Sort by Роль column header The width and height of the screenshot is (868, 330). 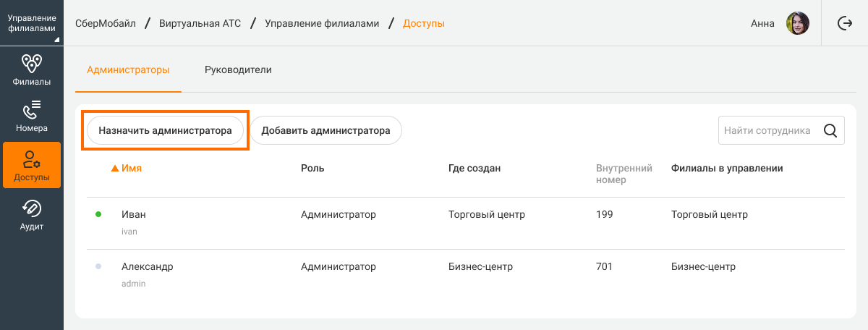(x=312, y=169)
